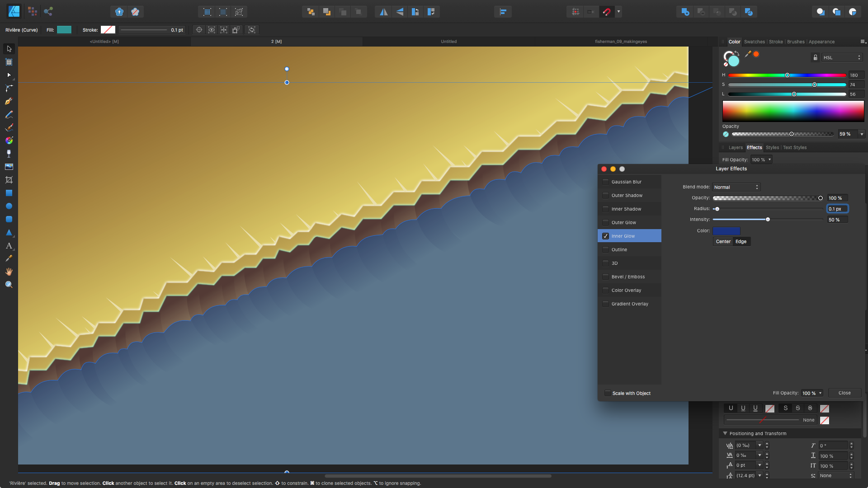868x488 pixels.
Task: Select the Pen tool
Action: tap(9, 101)
